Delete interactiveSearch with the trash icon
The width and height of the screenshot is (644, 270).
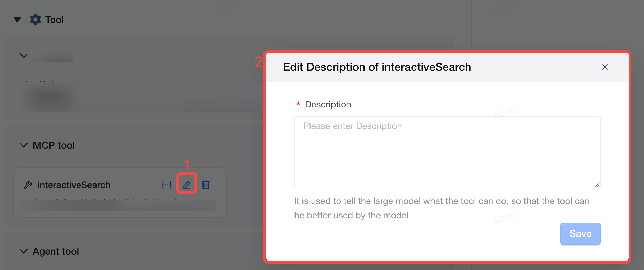pos(206,185)
